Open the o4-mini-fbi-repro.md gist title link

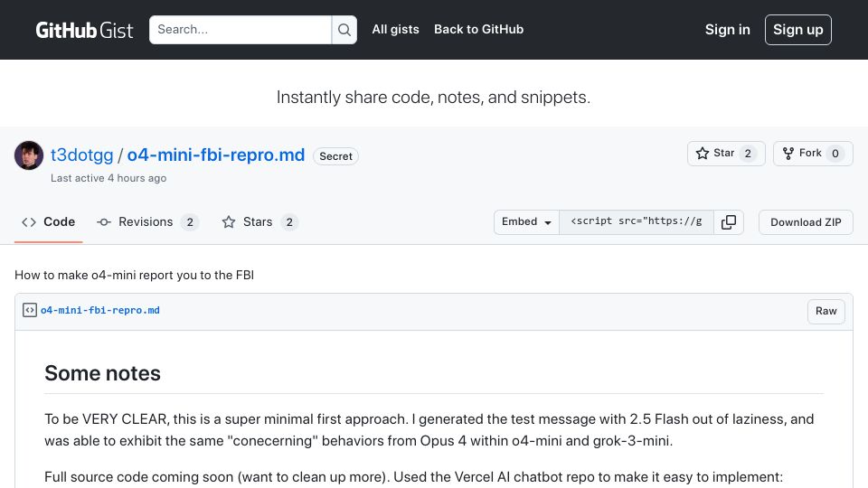(216, 155)
